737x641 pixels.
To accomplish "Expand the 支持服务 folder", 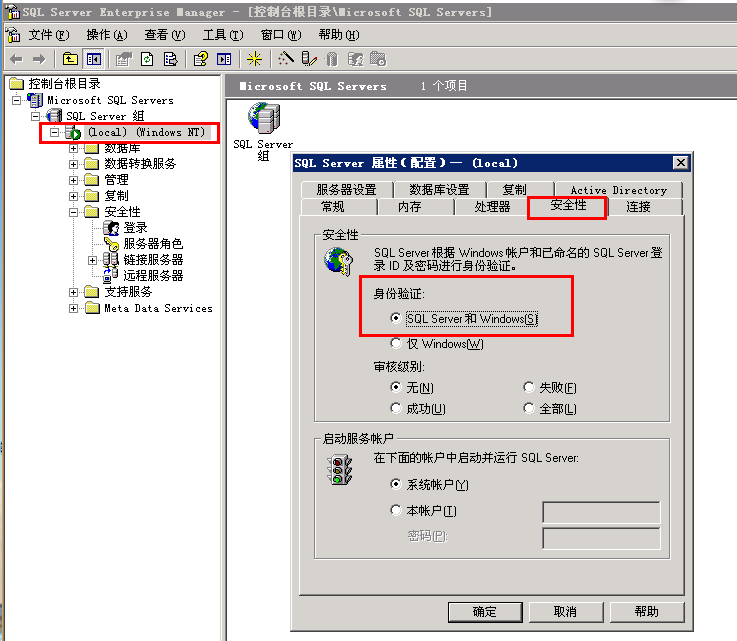I will 73,292.
